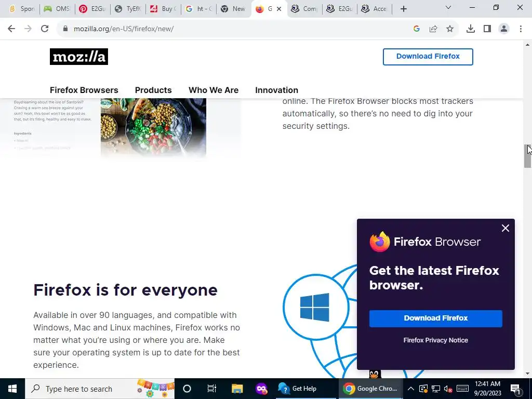Bookmark this page with the star

click(450, 29)
